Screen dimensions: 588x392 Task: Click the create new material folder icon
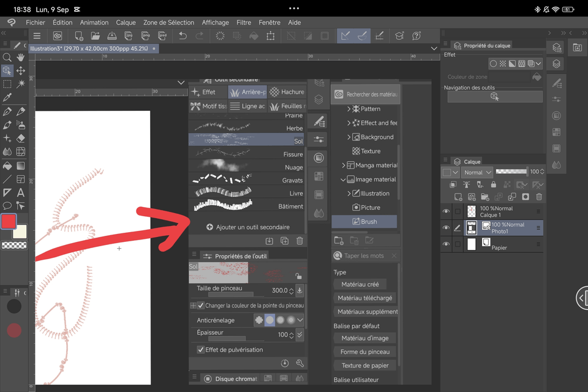[339, 241]
